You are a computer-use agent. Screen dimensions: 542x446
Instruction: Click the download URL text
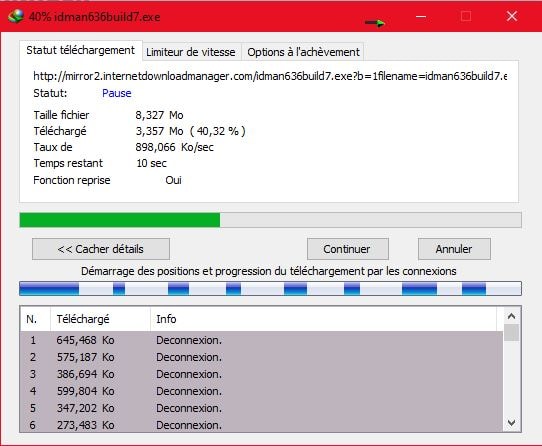270,76
